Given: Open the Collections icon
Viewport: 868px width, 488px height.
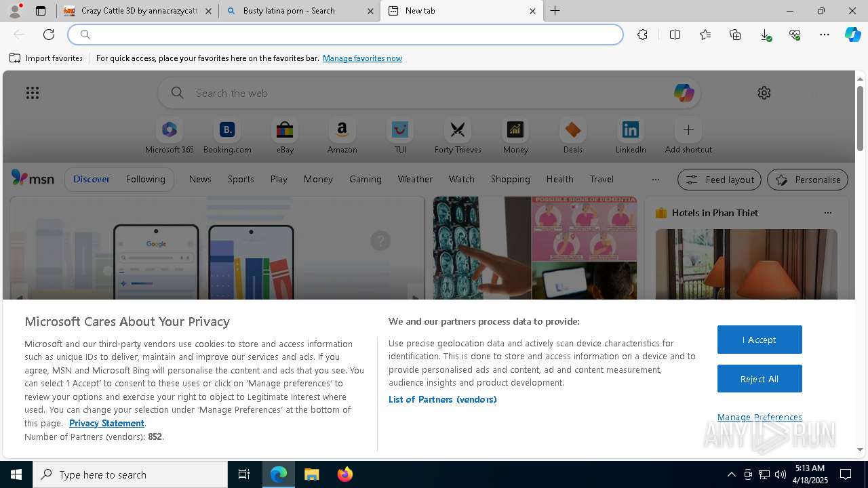Looking at the screenshot, I should 735,35.
